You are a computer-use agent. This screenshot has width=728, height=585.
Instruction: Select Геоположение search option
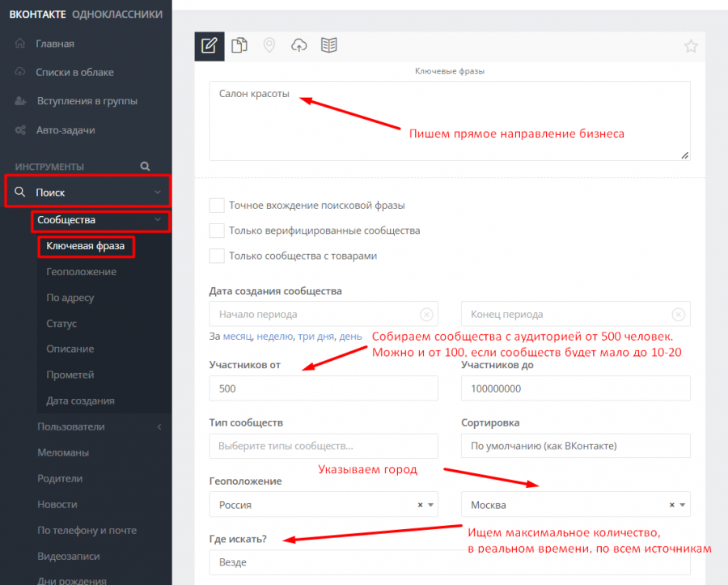(81, 272)
